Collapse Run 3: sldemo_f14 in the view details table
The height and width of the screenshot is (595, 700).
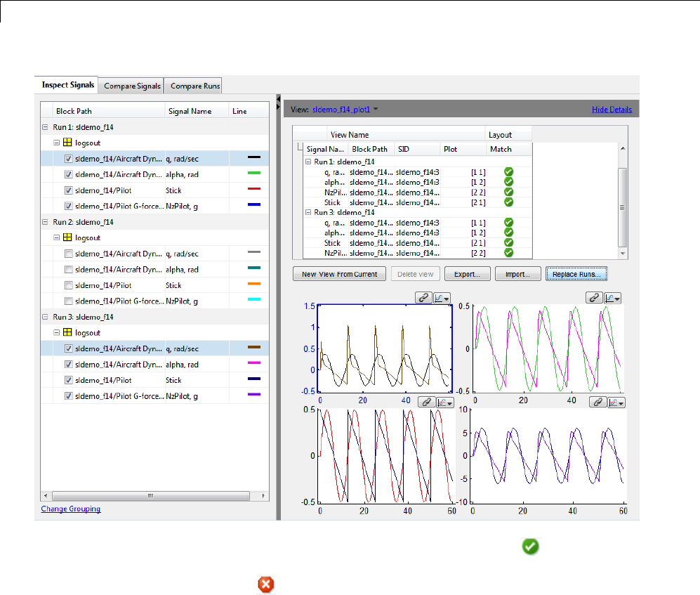[308, 211]
